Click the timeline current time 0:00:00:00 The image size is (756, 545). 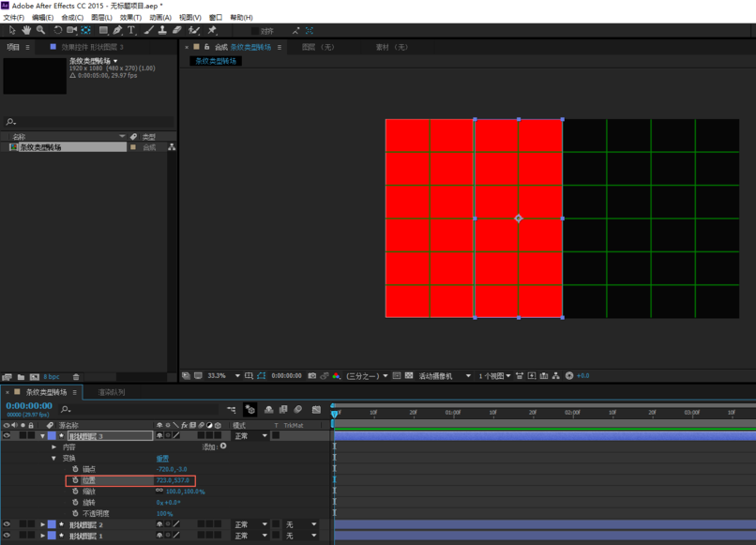pos(29,405)
